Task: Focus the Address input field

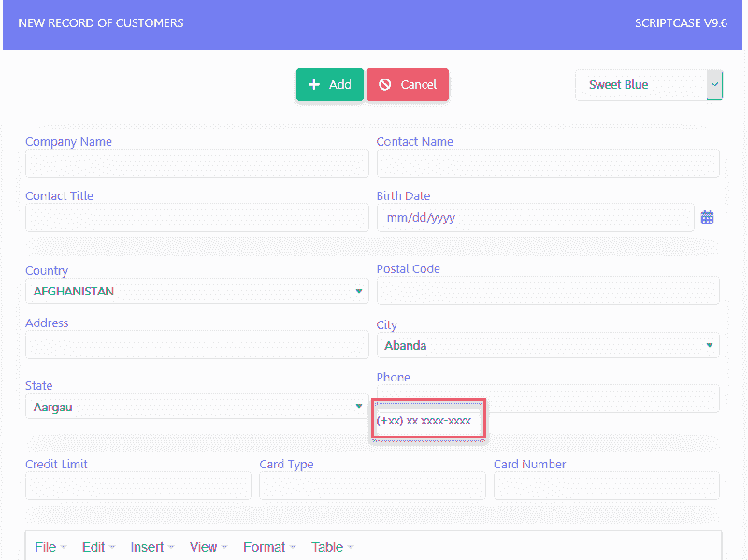Action: (x=197, y=344)
